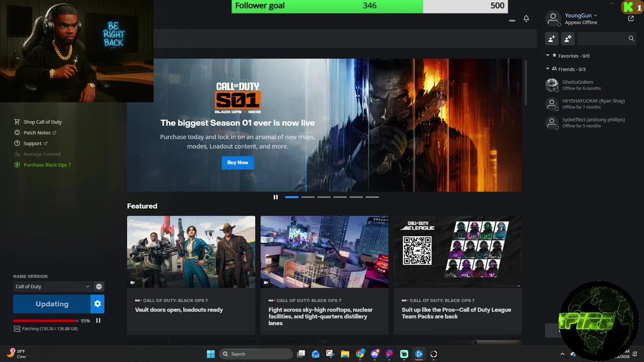This screenshot has height=362, width=644.
Task: Open Snipping Tool from the taskbar
Action: coord(330,354)
